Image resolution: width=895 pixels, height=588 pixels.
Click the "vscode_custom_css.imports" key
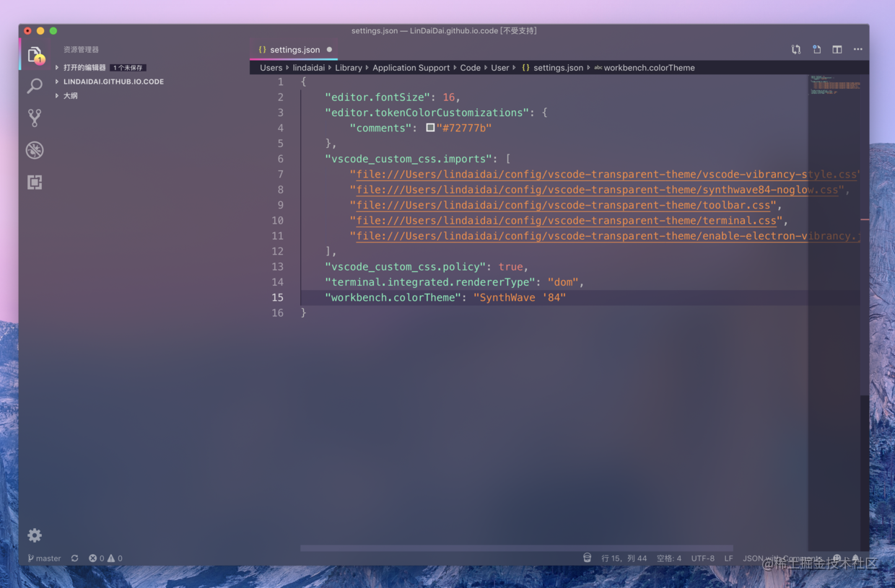point(409,159)
